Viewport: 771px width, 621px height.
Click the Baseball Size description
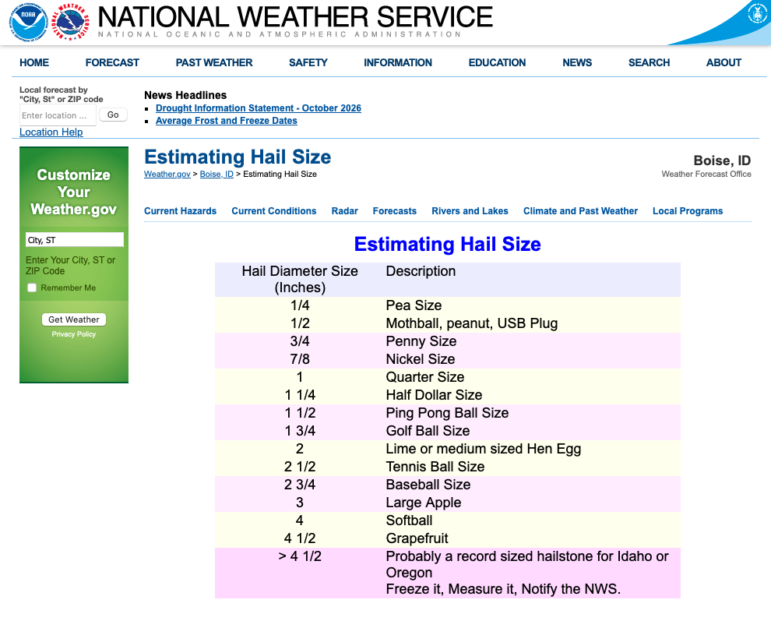pyautogui.click(x=428, y=485)
